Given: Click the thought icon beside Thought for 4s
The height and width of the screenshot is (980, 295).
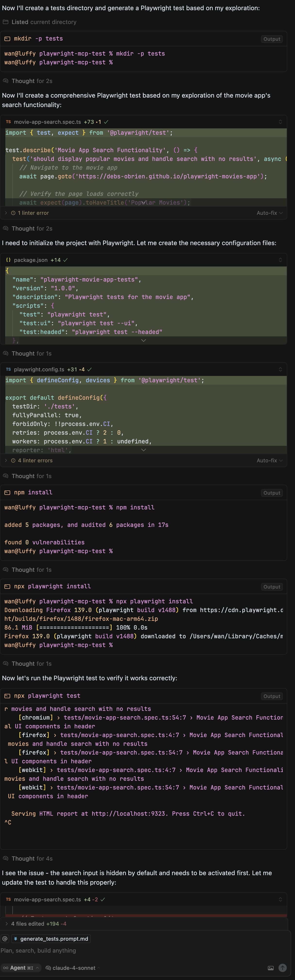Looking at the screenshot, I should (6, 859).
